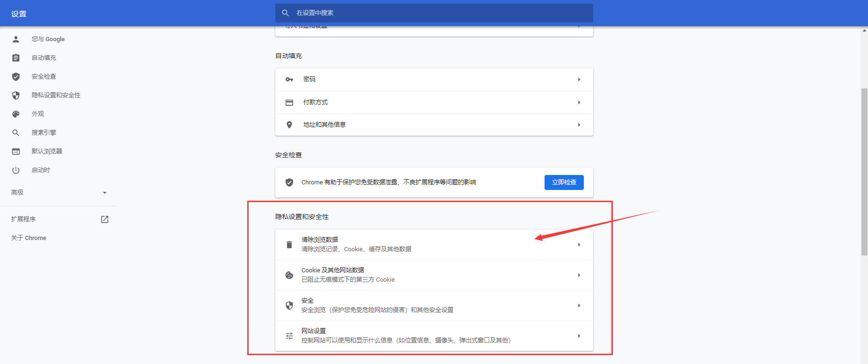Open arrow for the 安全 row

pos(579,306)
